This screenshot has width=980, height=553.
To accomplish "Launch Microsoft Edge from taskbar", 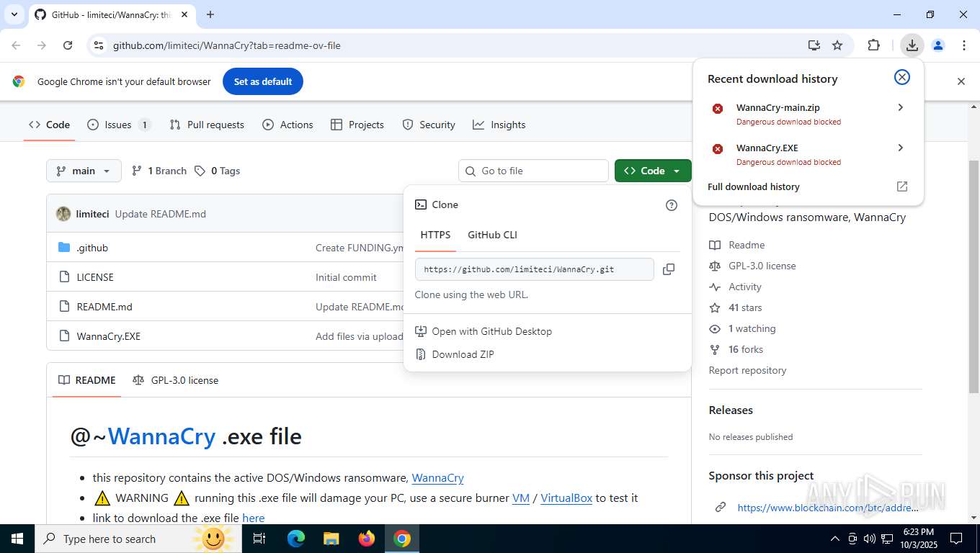I will [x=296, y=539].
